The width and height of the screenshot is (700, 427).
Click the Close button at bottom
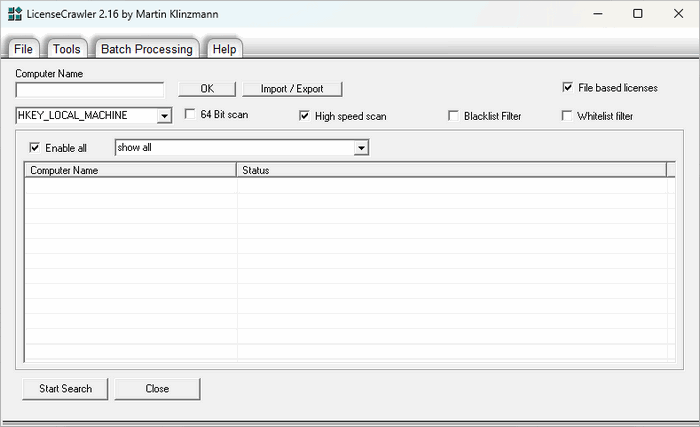pos(157,389)
